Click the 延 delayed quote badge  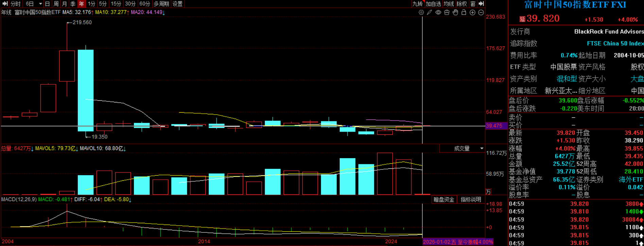[x=522, y=19]
